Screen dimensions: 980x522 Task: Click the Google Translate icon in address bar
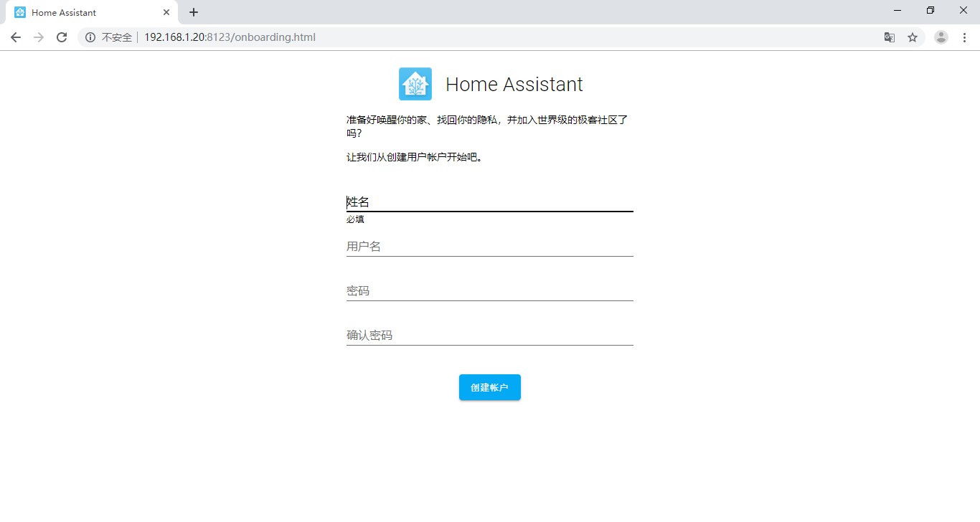[x=890, y=37]
